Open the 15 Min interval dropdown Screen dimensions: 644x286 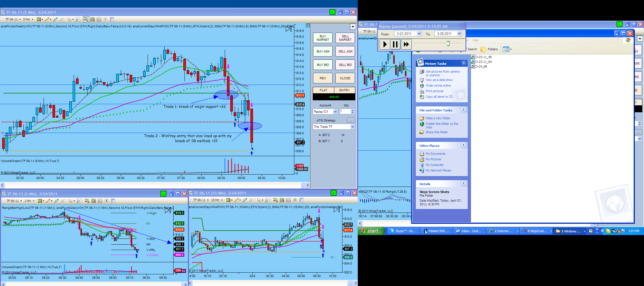tap(217, 200)
